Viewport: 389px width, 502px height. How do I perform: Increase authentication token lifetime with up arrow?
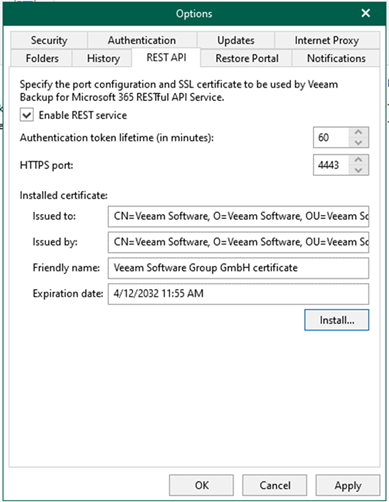(x=358, y=132)
